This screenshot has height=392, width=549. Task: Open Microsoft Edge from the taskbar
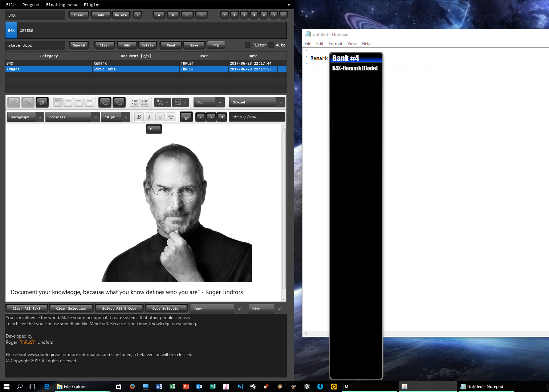(47, 387)
